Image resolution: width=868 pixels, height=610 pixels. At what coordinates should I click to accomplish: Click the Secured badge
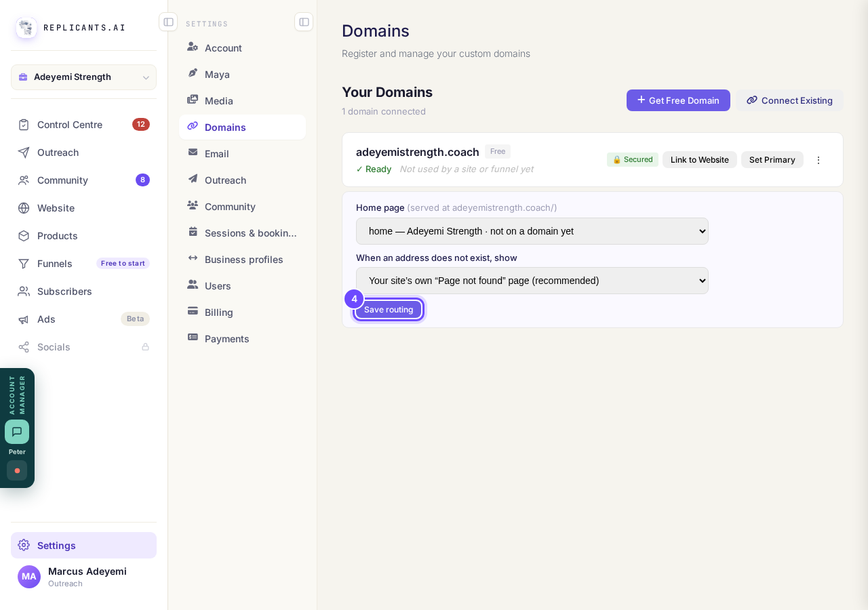pyautogui.click(x=633, y=160)
